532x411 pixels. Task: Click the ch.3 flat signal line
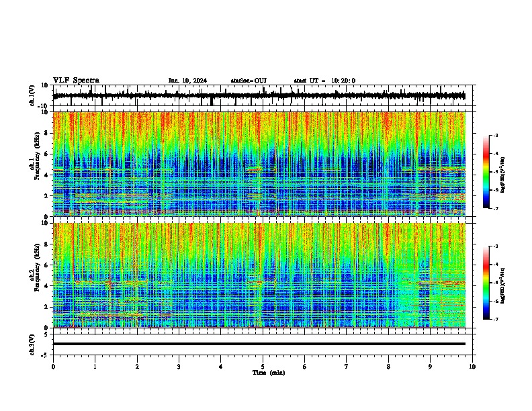point(259,344)
